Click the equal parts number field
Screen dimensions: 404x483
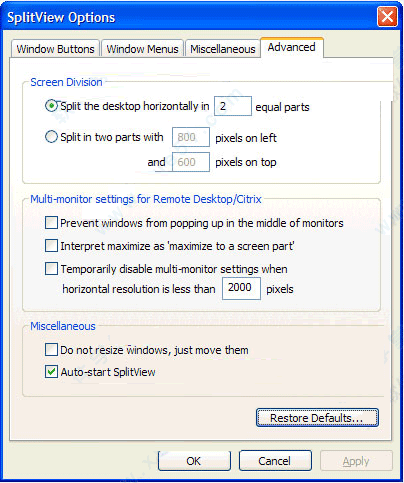pos(233,106)
